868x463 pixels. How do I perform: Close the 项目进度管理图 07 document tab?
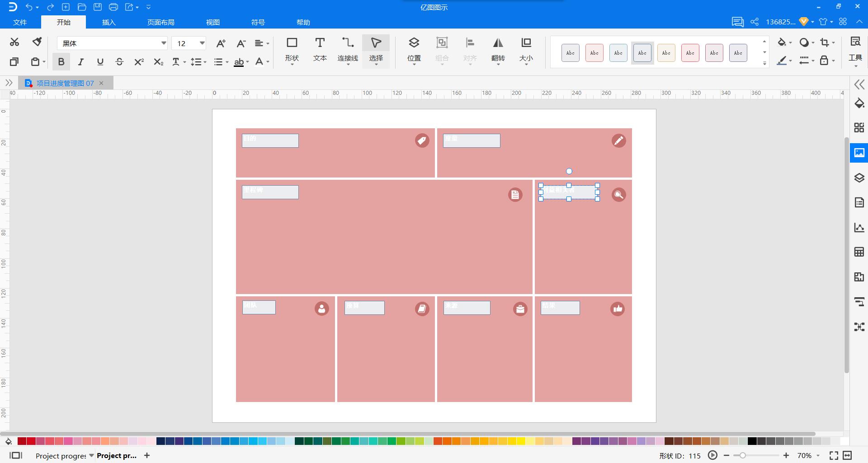pos(101,83)
